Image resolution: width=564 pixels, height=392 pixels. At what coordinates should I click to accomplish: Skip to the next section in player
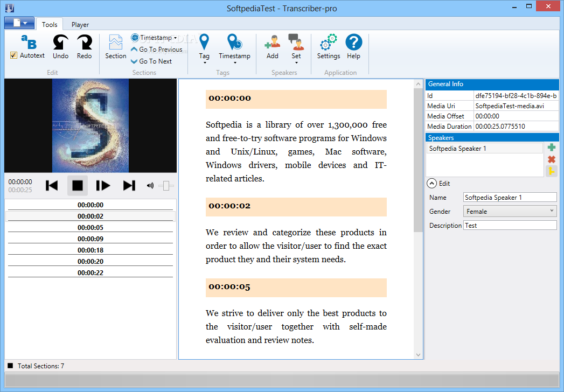[x=129, y=186]
